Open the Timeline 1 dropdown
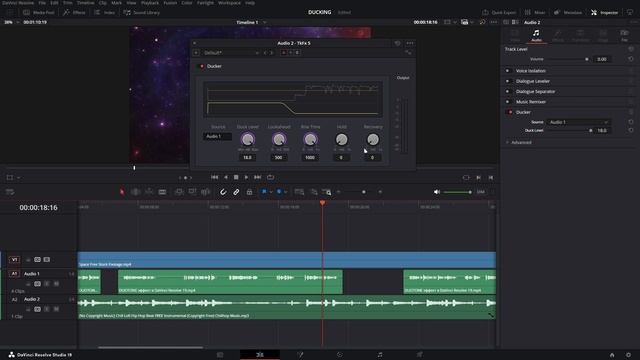Image resolution: width=640 pixels, height=360 pixels. tap(264, 22)
